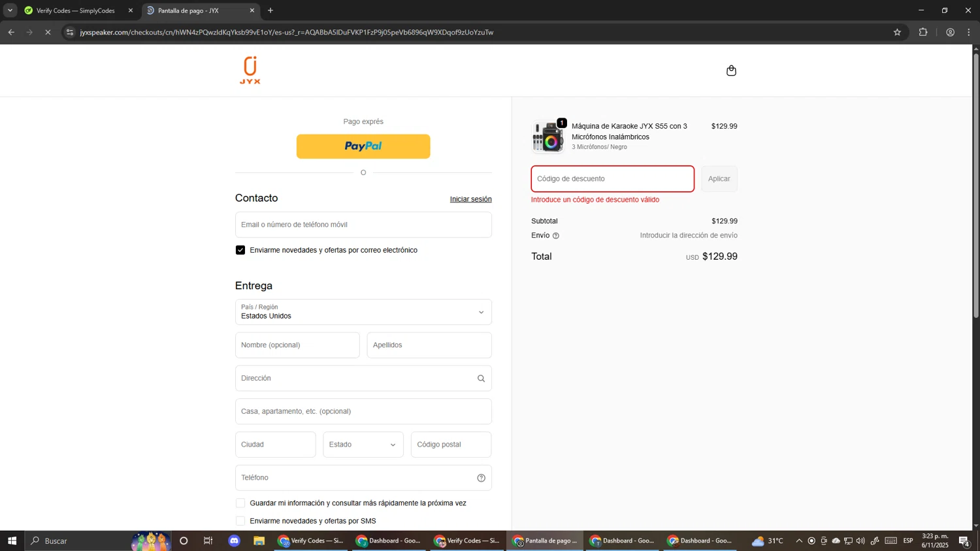
Task: Open a new browser tab
Action: [270, 10]
